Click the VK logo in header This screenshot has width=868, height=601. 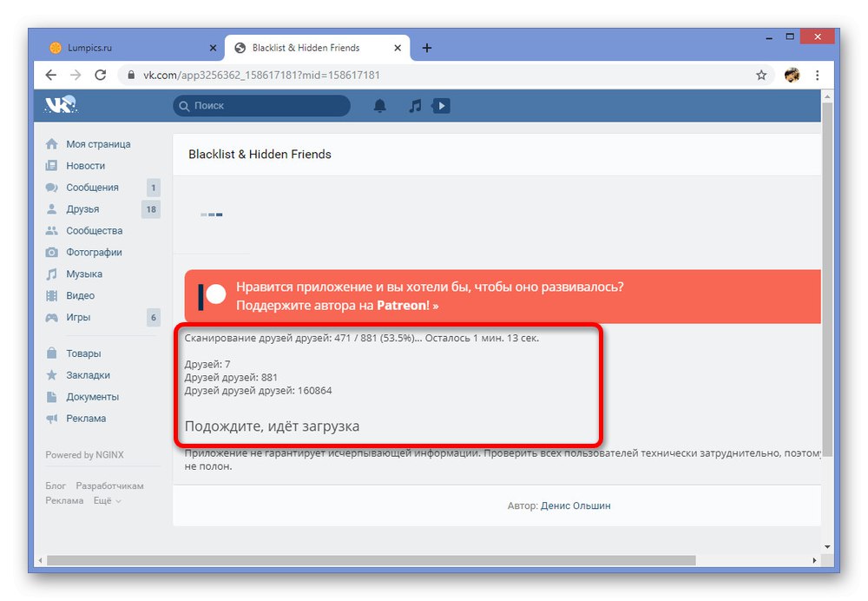(61, 104)
